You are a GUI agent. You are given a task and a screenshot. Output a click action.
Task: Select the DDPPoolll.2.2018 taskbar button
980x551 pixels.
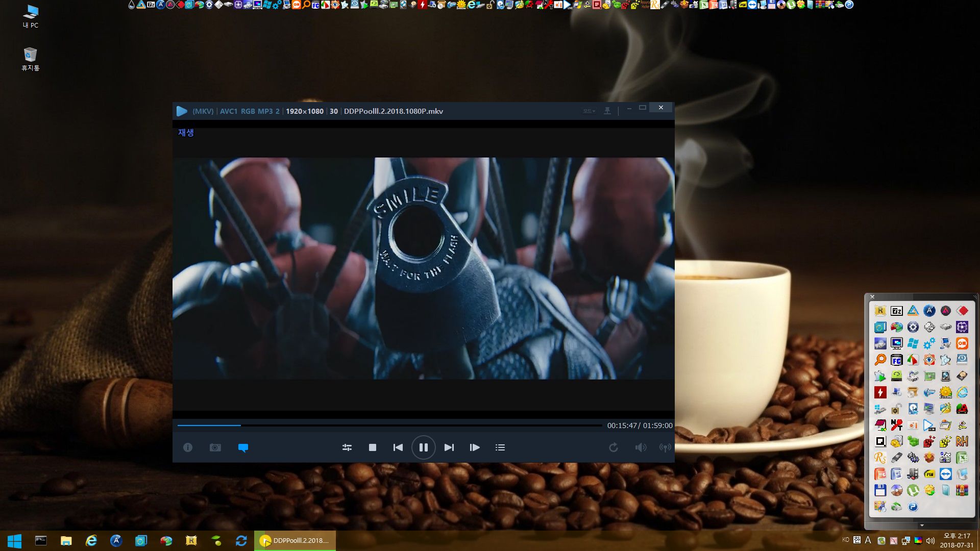pyautogui.click(x=295, y=541)
